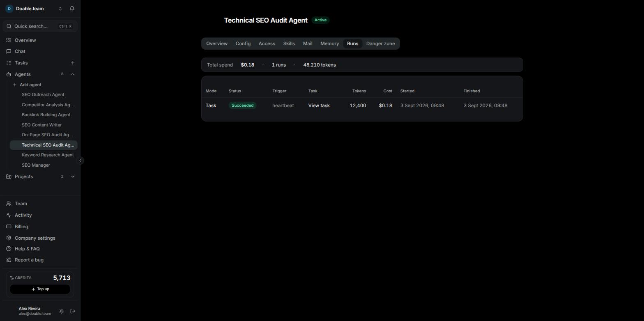Click the View task link
The image size is (644, 321).
[x=319, y=105]
